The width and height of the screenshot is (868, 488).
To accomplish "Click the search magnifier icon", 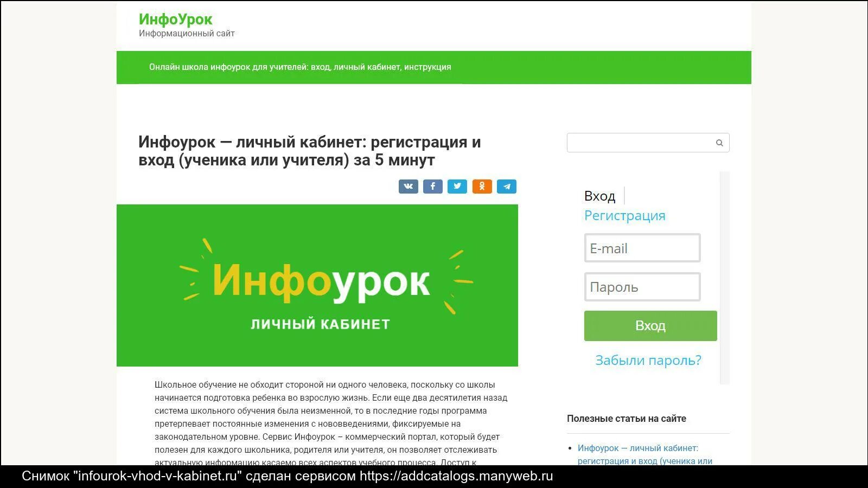I will point(719,143).
